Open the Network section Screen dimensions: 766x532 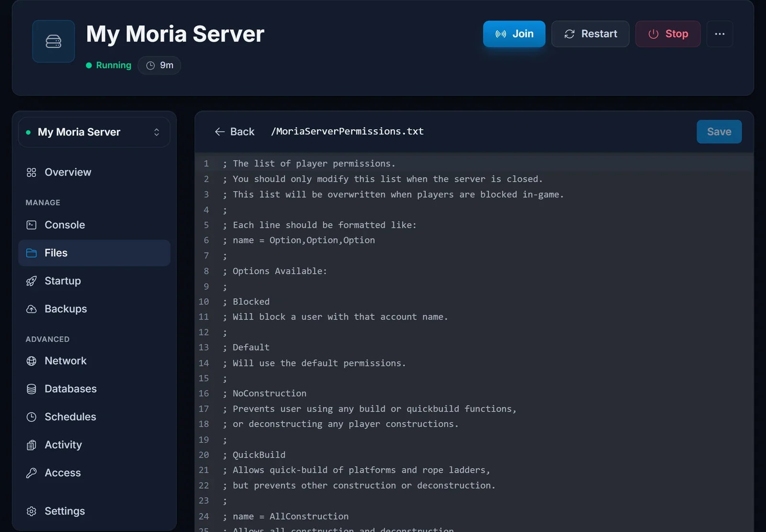click(x=94, y=361)
